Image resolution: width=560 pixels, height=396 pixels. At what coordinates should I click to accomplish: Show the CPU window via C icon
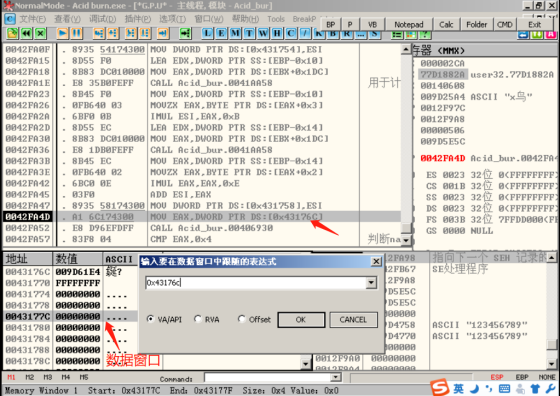pyautogui.click(x=291, y=34)
